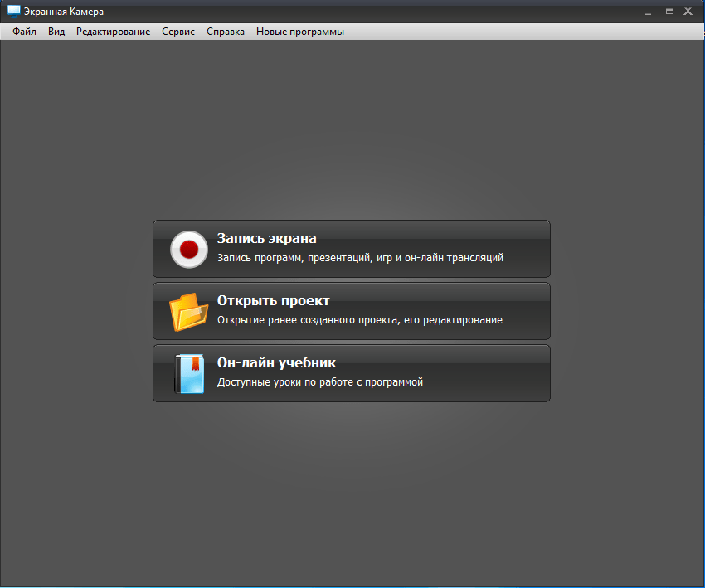This screenshot has width=705, height=588.
Task: Expand the Сервис menu
Action: (178, 32)
